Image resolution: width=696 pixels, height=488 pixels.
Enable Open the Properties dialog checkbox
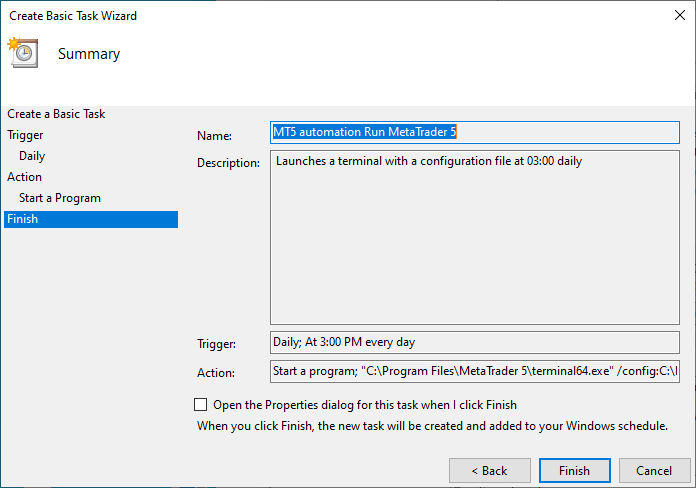[x=201, y=405]
